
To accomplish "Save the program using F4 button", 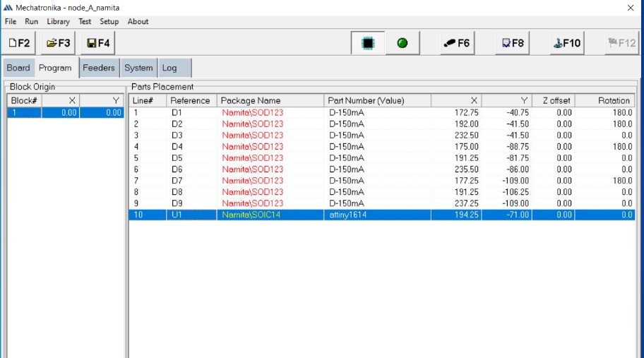I will (97, 42).
